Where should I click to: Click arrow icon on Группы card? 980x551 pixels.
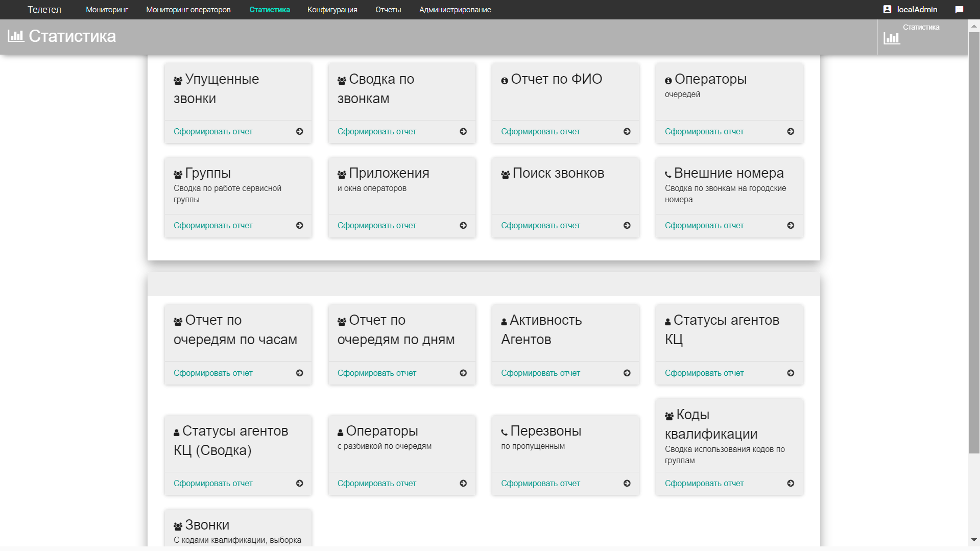click(300, 225)
